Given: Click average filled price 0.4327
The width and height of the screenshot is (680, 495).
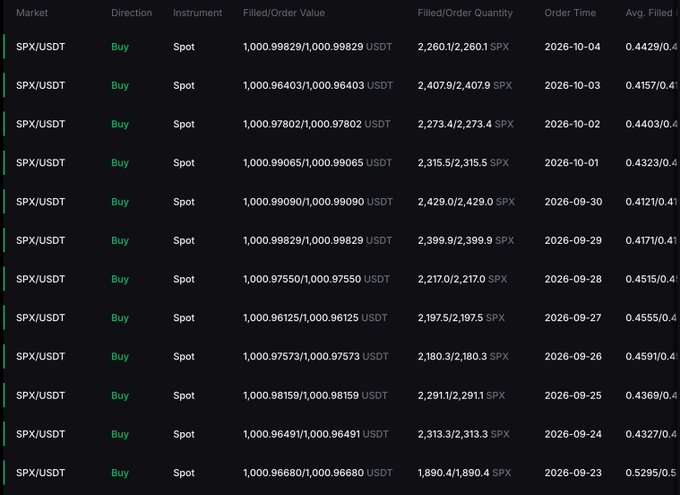Looking at the screenshot, I should tap(651, 434).
